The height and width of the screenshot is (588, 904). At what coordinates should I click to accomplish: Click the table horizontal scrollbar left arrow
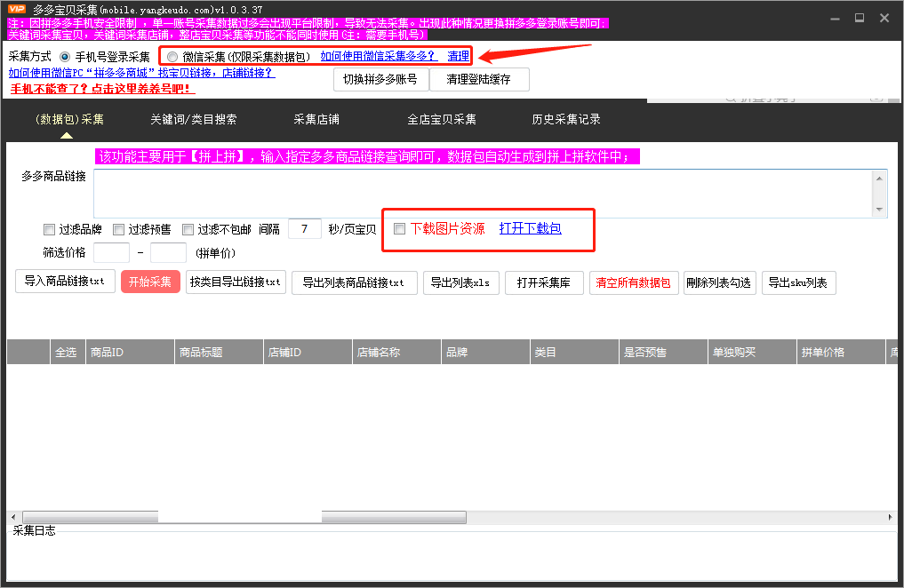[x=14, y=517]
